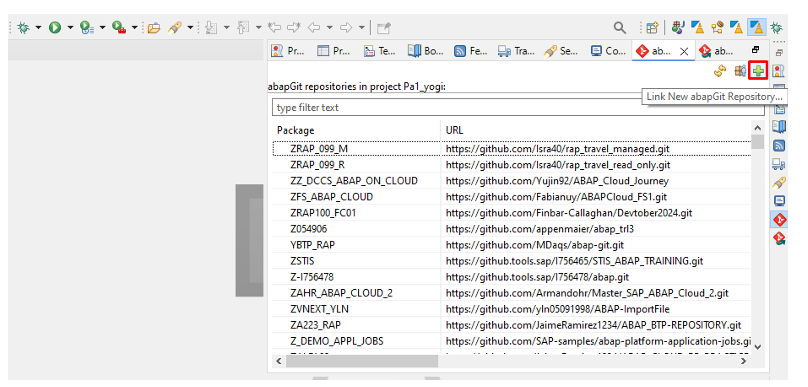
Task: Click the Team Synchronizing perspective icon
Action: 717,27
